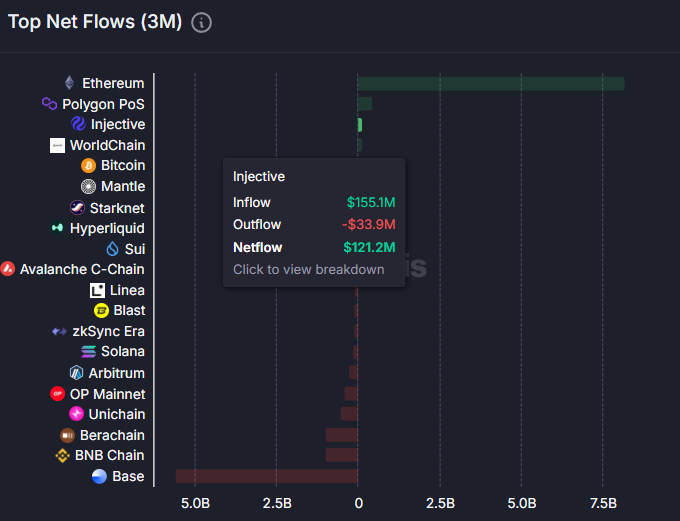The width and height of the screenshot is (680, 521).
Task: Click the BNB Chain gold logo
Action: pyautogui.click(x=62, y=455)
